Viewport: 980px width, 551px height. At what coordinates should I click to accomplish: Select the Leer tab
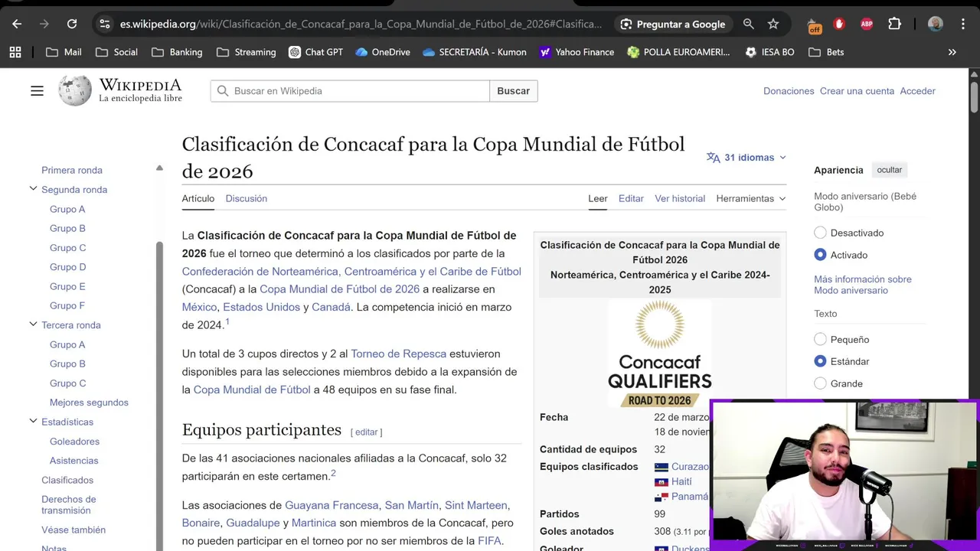(x=597, y=198)
